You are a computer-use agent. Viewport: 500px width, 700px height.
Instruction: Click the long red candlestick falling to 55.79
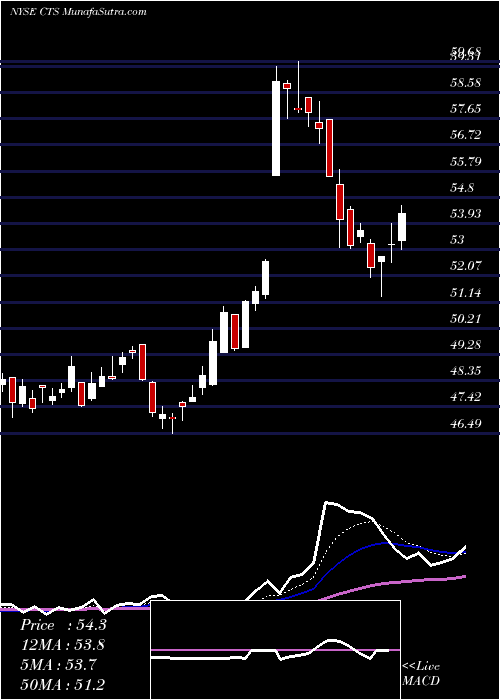(329, 148)
